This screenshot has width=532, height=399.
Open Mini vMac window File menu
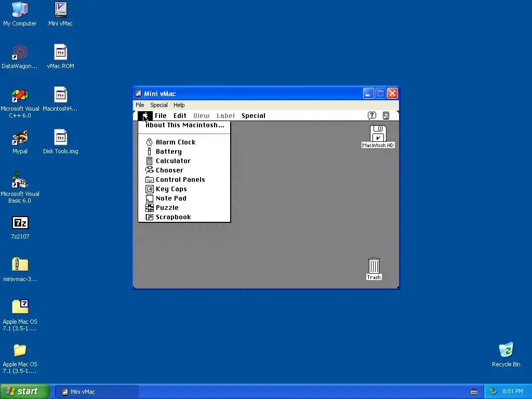point(140,105)
